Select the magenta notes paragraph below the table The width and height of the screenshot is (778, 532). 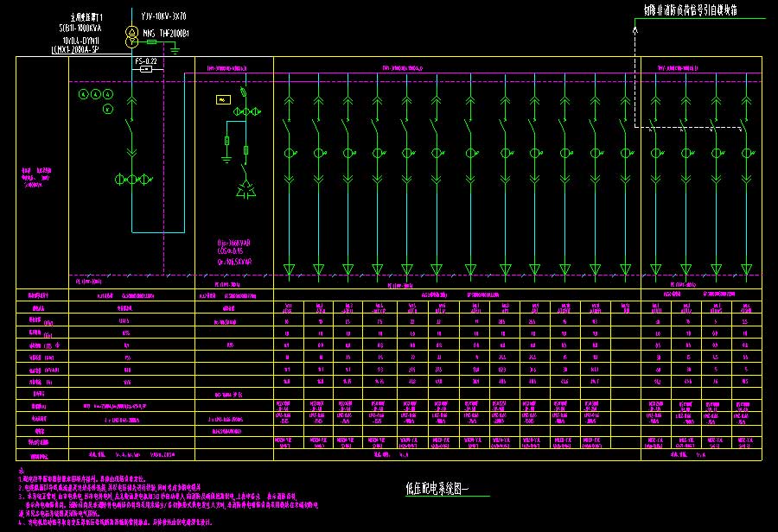pyautogui.click(x=168, y=497)
